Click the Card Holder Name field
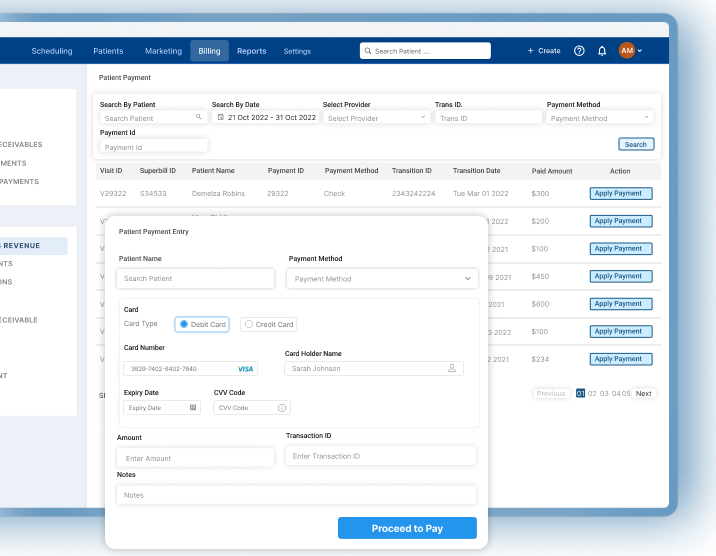This screenshot has height=556, width=716. (374, 368)
